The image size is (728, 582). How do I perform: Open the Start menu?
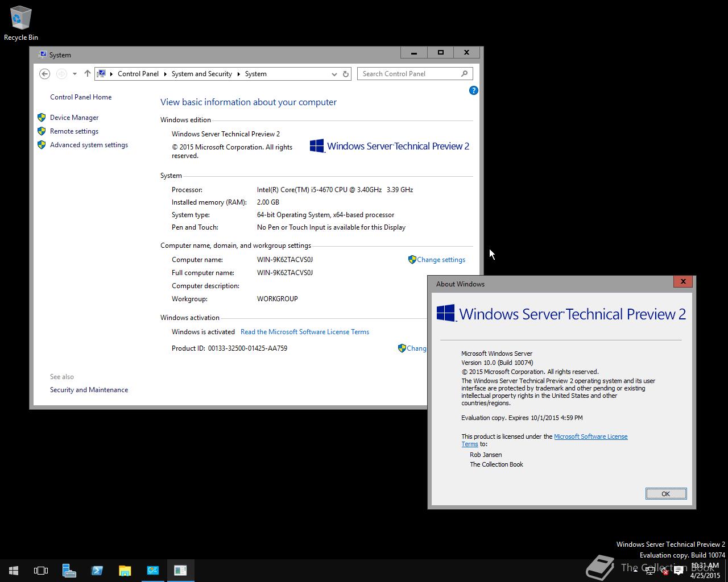click(14, 571)
